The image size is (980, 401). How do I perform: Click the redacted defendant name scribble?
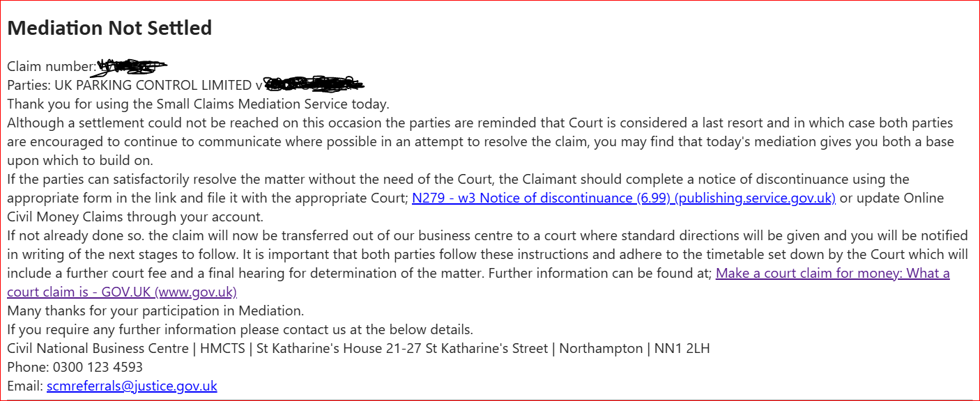pos(314,85)
